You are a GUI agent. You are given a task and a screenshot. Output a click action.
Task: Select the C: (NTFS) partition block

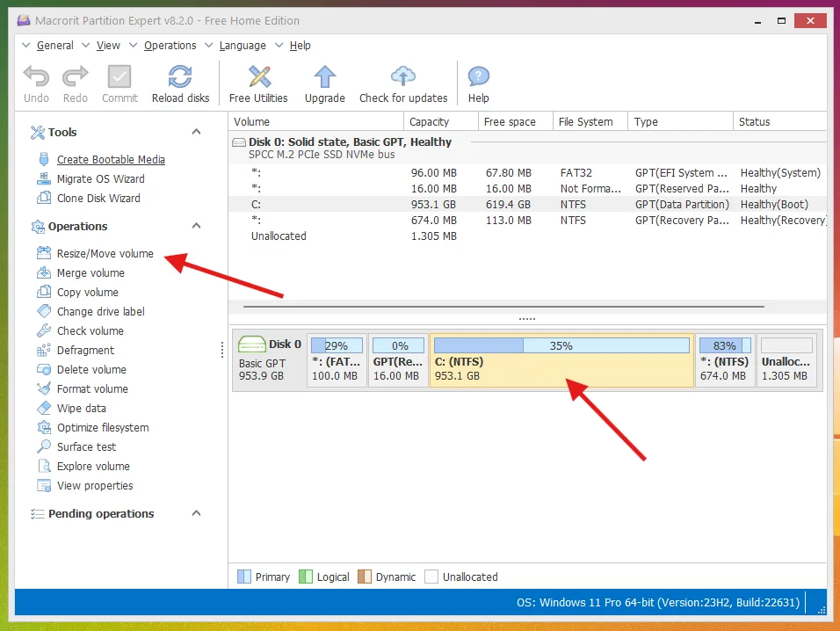pos(561,367)
